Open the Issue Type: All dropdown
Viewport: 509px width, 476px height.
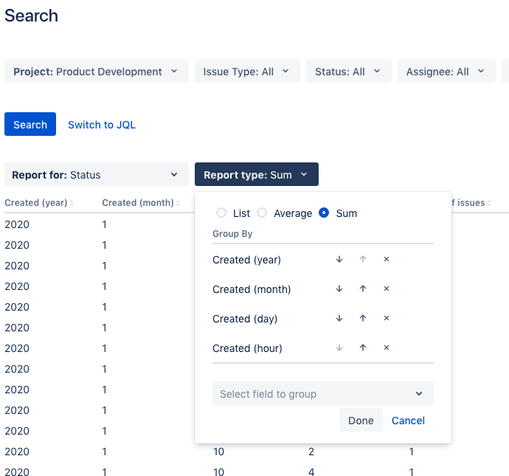(247, 71)
